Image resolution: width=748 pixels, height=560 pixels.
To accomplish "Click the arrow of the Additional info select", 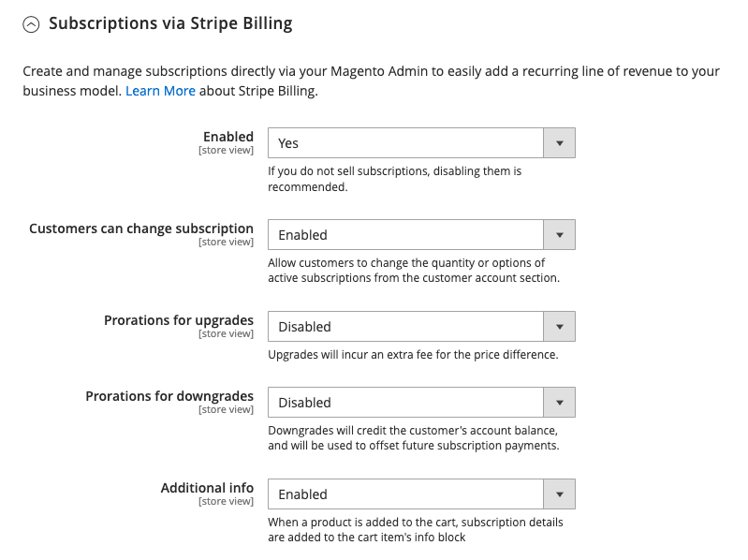I will click(x=560, y=494).
